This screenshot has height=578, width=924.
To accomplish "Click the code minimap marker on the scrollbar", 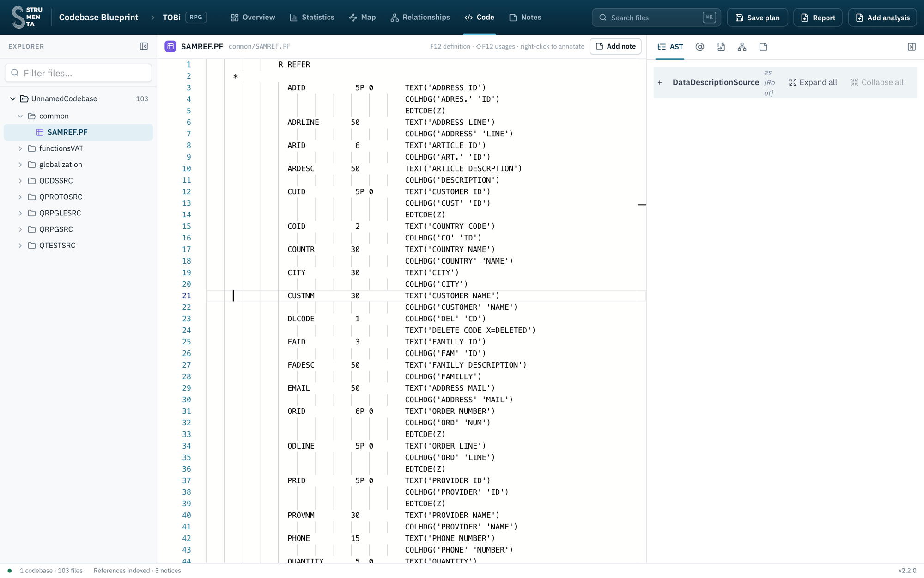I will pos(642,204).
